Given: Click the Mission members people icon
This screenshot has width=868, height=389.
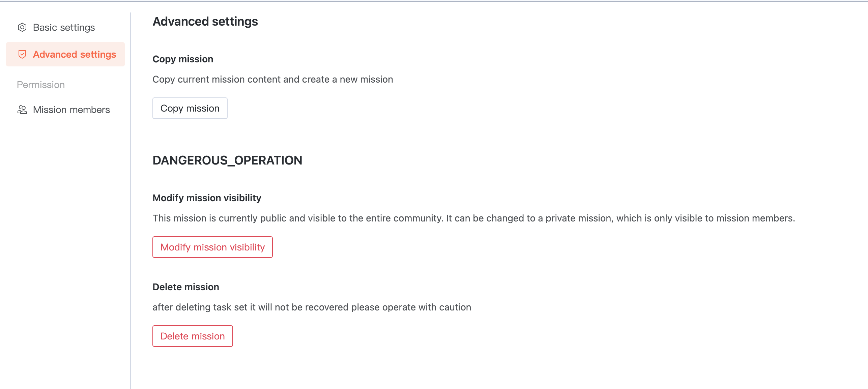Looking at the screenshot, I should click(x=22, y=110).
